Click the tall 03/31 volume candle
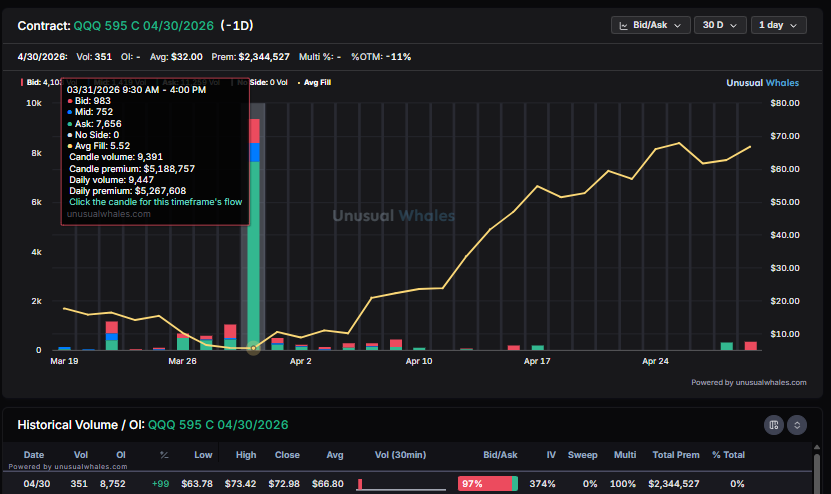831x494 pixels. (254, 234)
